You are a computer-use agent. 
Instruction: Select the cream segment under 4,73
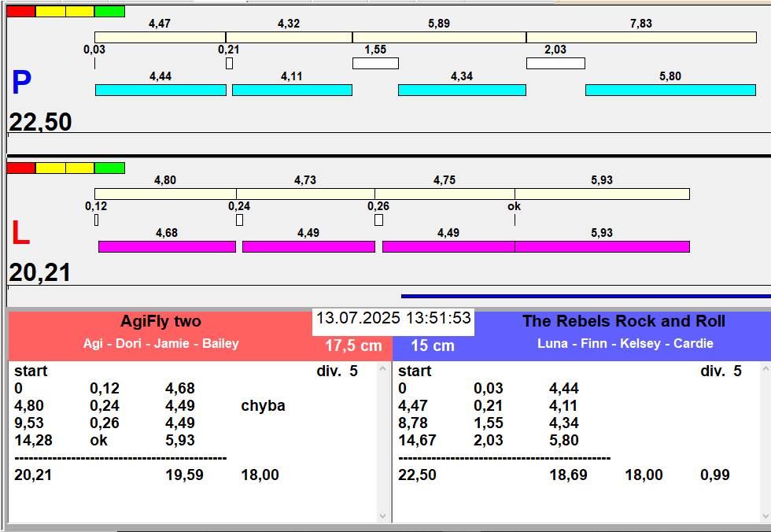point(306,194)
